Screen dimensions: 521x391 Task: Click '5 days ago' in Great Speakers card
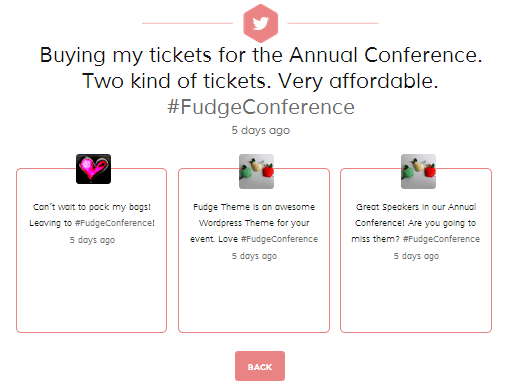click(x=416, y=256)
